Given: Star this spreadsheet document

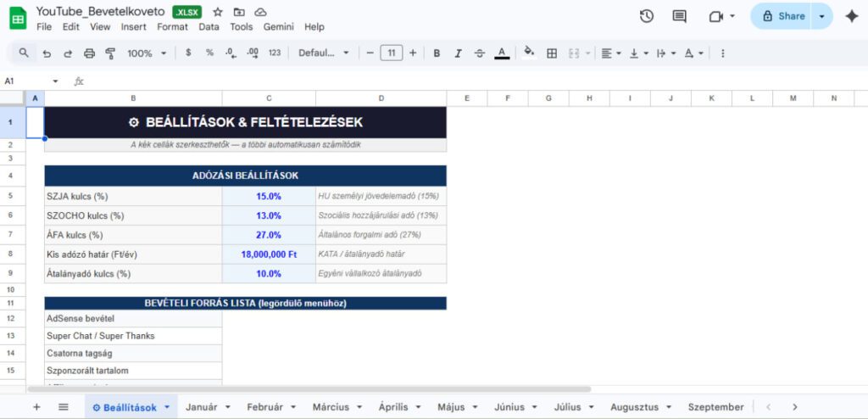Looking at the screenshot, I should point(218,13).
